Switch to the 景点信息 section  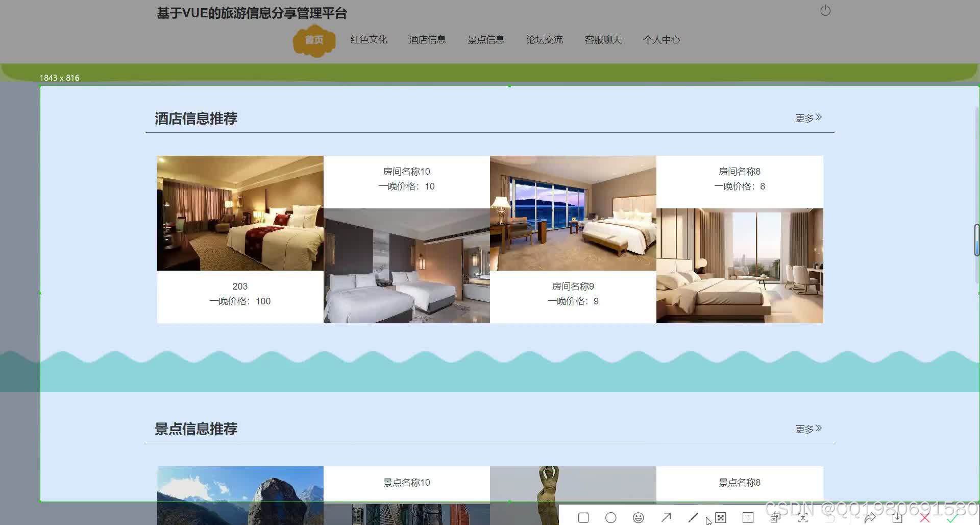(x=486, y=39)
